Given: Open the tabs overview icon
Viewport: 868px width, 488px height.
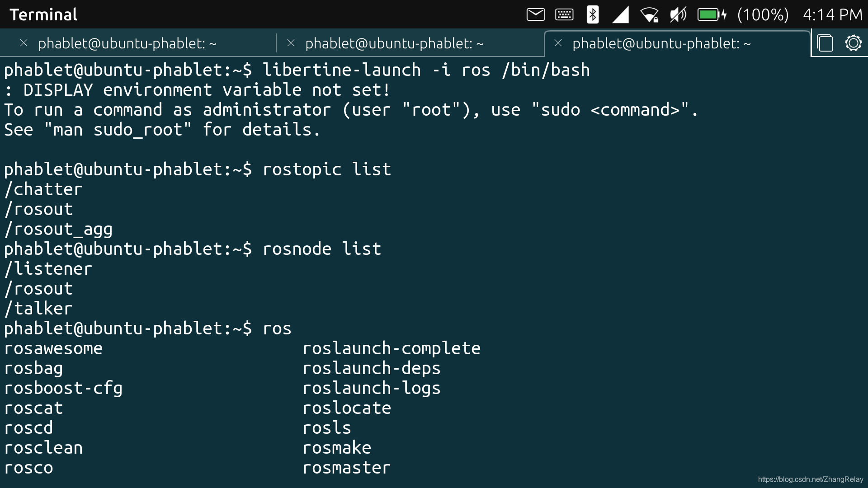Looking at the screenshot, I should (x=825, y=43).
